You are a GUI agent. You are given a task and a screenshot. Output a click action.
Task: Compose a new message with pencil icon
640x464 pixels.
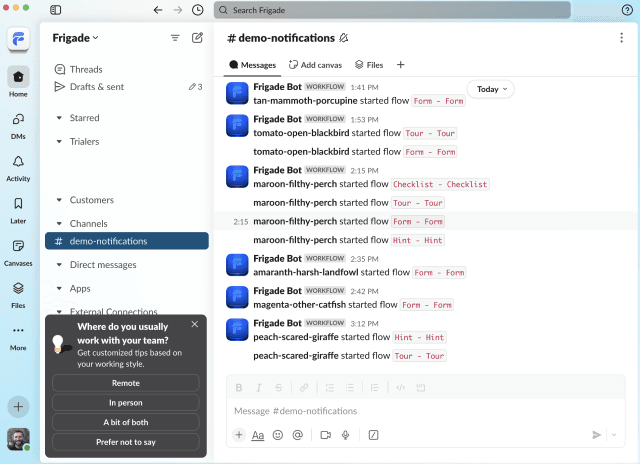[197, 38]
